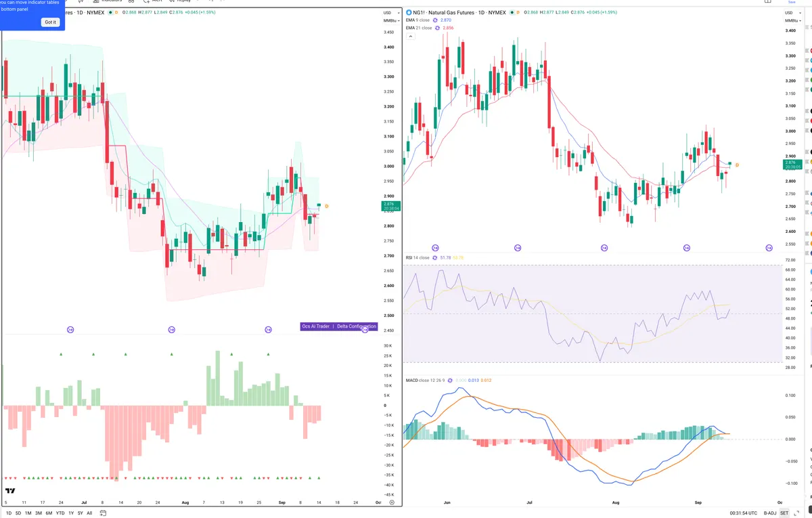
Task: Select the 5D time range
Action: pyautogui.click(x=18, y=513)
